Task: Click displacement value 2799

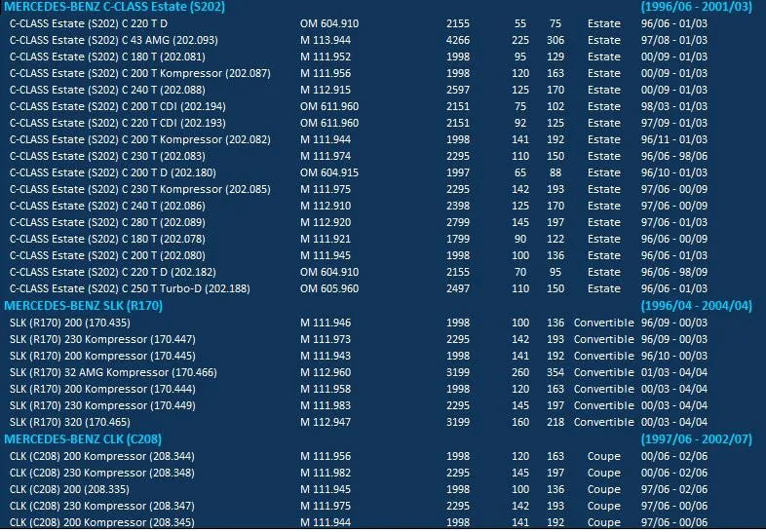Action: [x=458, y=223]
